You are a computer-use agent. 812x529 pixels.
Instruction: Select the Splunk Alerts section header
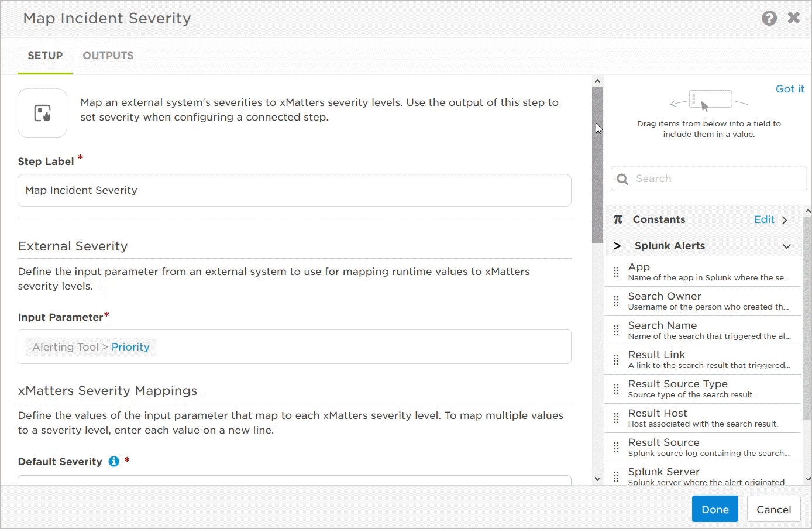click(x=703, y=246)
